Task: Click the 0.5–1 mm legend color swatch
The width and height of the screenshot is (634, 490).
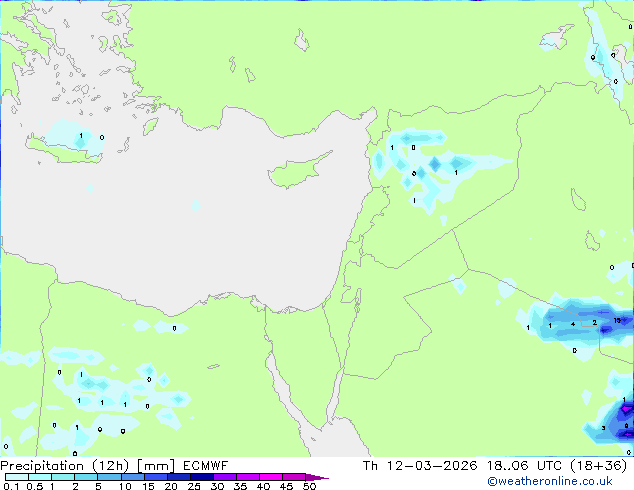Action: 40,477
